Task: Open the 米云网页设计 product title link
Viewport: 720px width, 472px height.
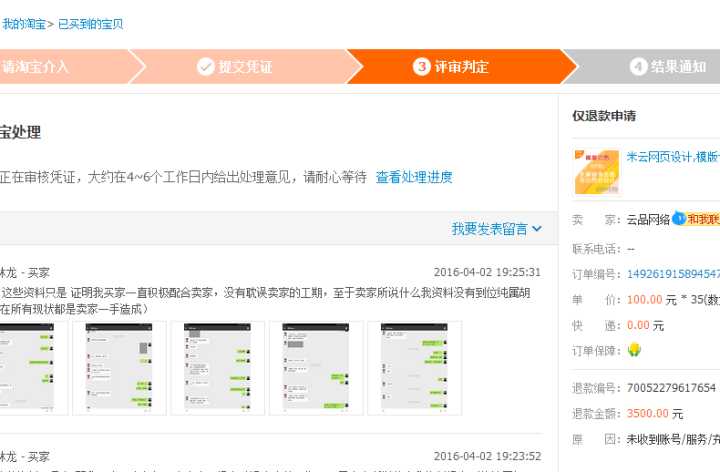Action: pos(672,157)
